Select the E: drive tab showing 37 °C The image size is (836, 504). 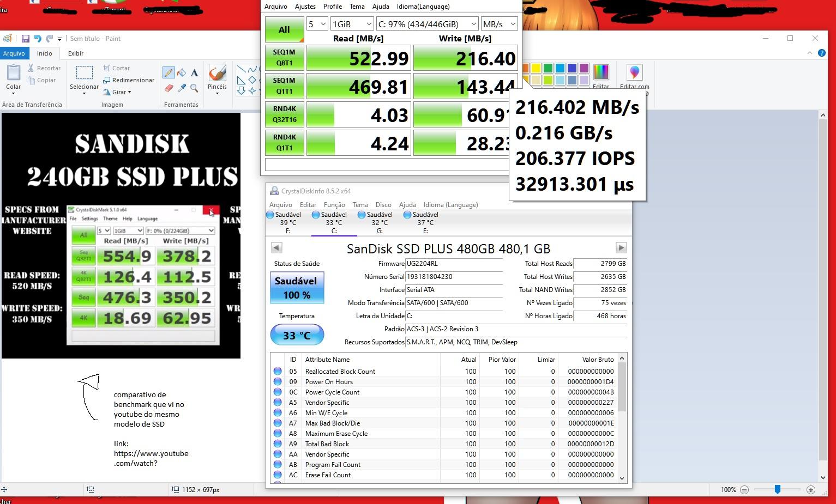point(425,222)
